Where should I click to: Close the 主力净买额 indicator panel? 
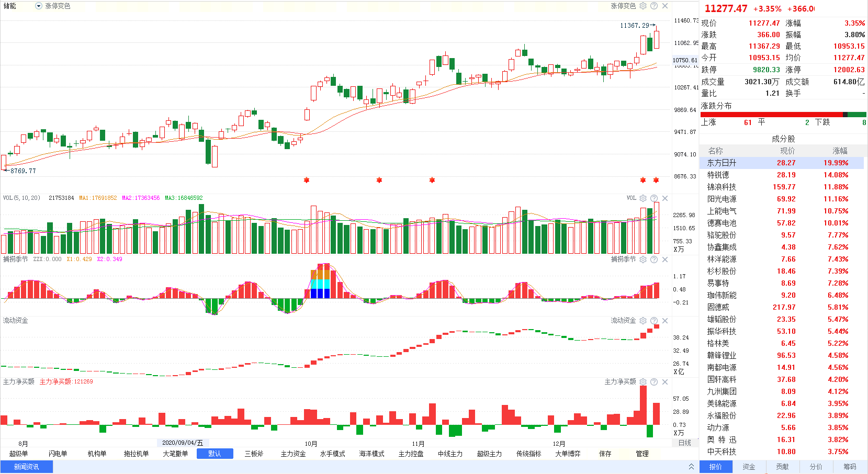[x=665, y=382]
